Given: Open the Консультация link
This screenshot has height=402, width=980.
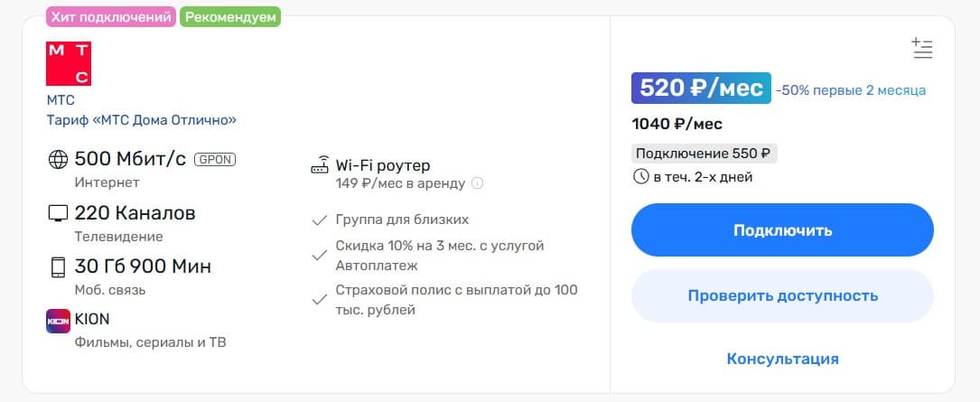Looking at the screenshot, I should [x=782, y=359].
